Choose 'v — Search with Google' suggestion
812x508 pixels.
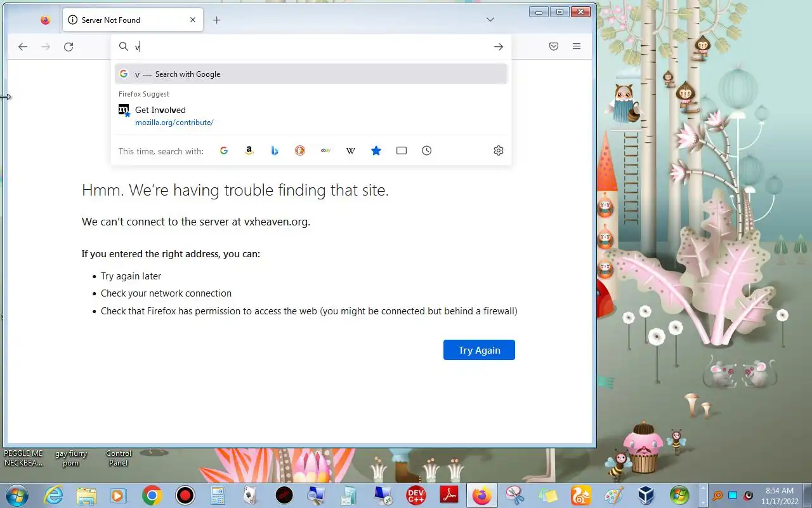click(x=311, y=74)
